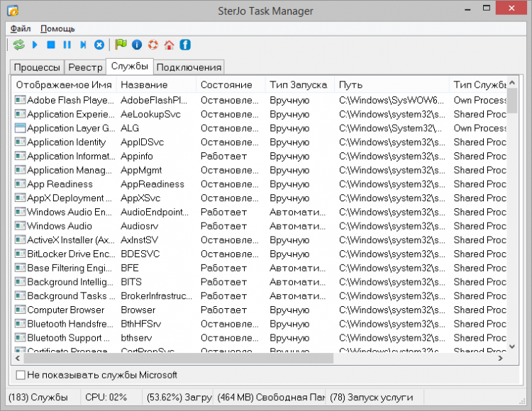Sort by the Состояние column header

[226, 85]
